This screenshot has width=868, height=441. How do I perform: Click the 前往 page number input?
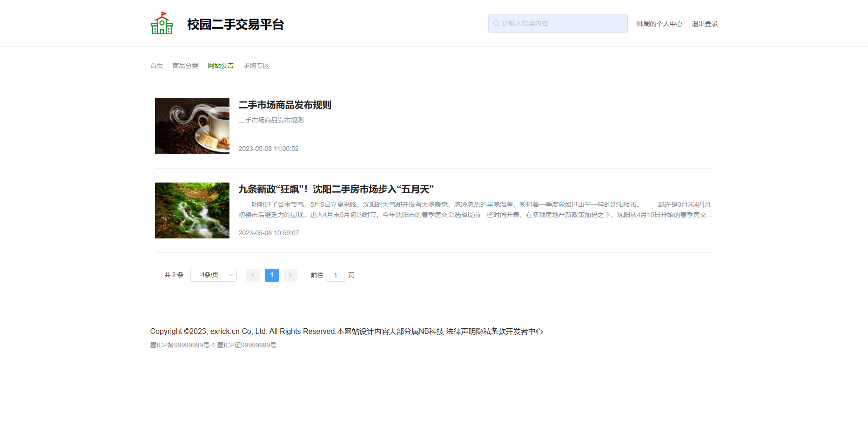[335, 275]
